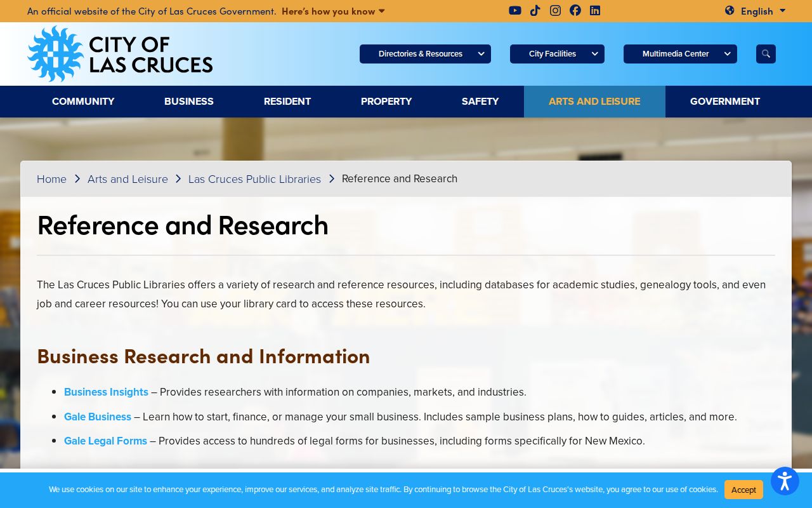812x508 pixels.
Task: Click the Reference and Research page heading
Action: 183,225
